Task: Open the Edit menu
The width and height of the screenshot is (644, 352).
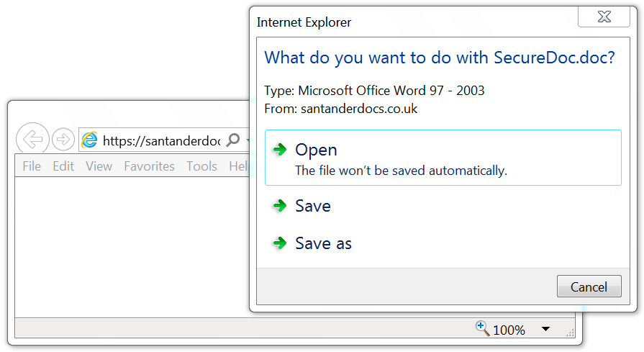Action: [63, 166]
